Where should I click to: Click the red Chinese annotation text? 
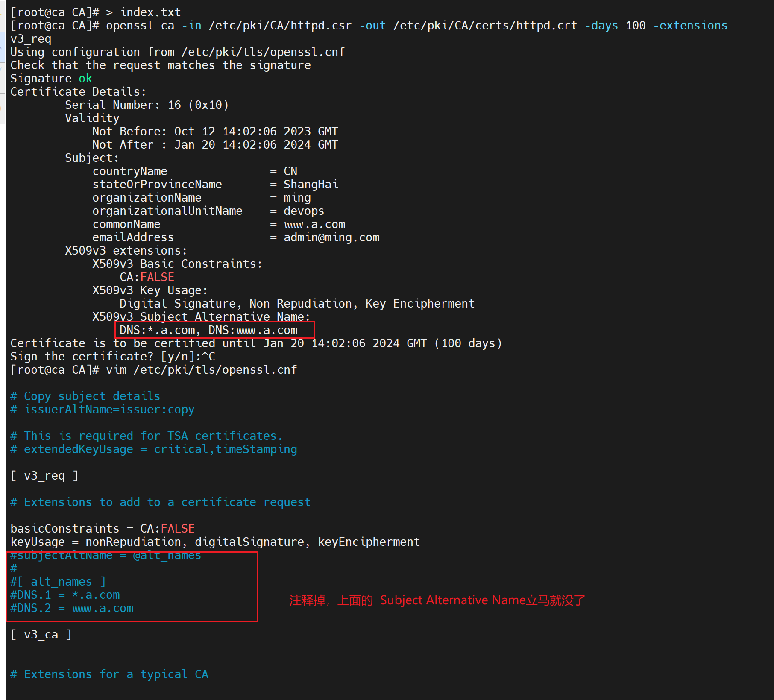point(437,600)
